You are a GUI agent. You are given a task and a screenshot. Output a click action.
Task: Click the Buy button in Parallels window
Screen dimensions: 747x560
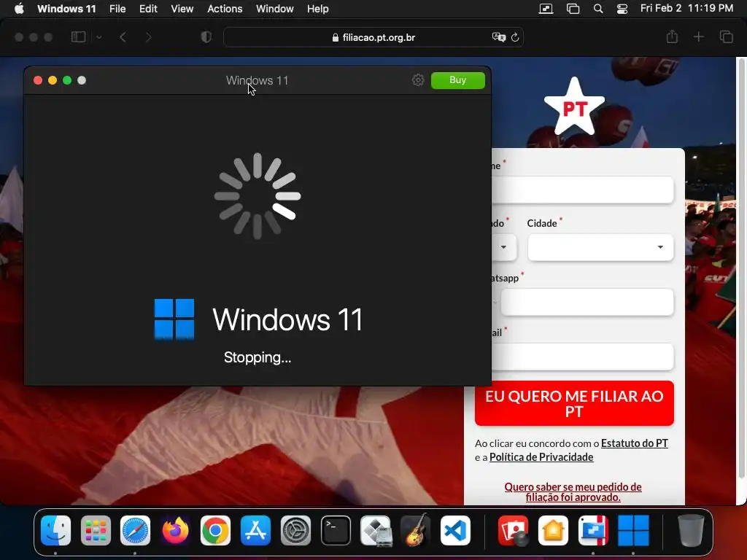[x=458, y=80]
